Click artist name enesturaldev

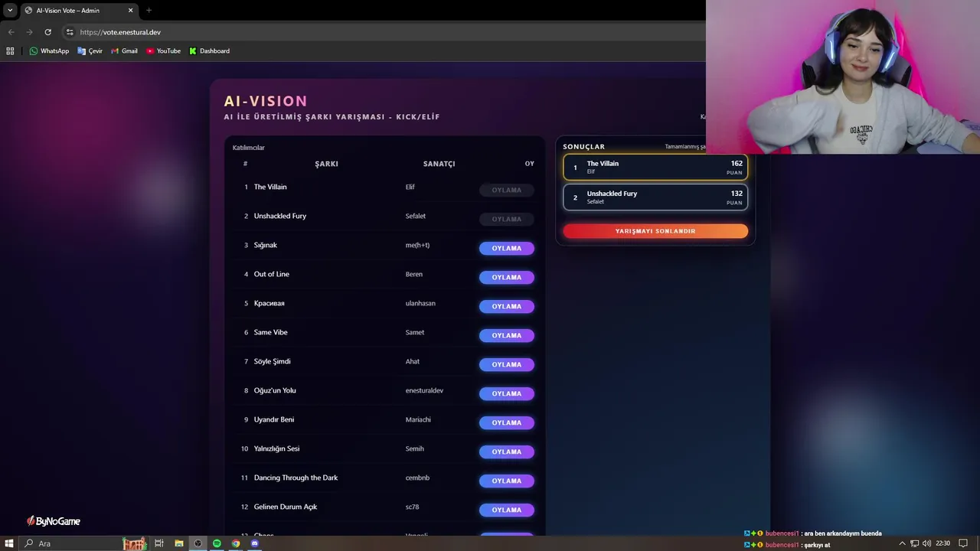(x=424, y=390)
